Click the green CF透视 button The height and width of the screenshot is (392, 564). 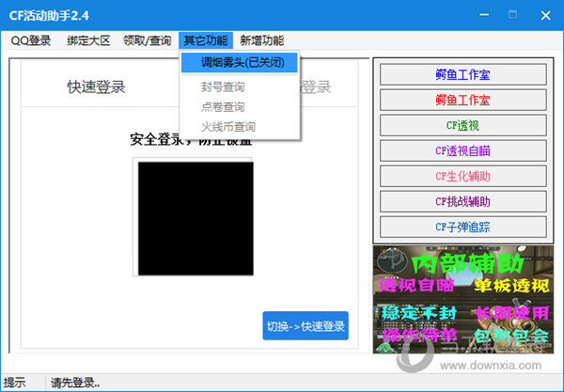[x=462, y=126]
